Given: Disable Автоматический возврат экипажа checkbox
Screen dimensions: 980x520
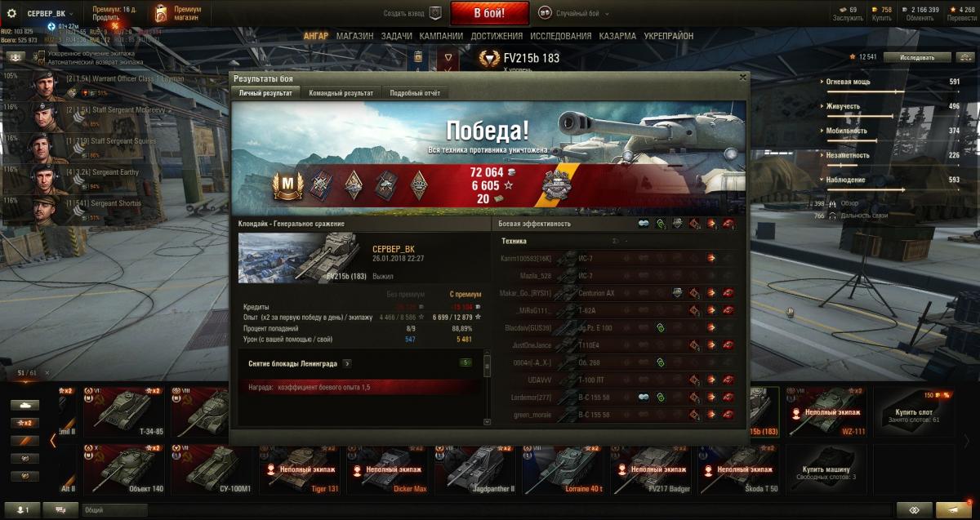Looking at the screenshot, I should pos(42,61).
